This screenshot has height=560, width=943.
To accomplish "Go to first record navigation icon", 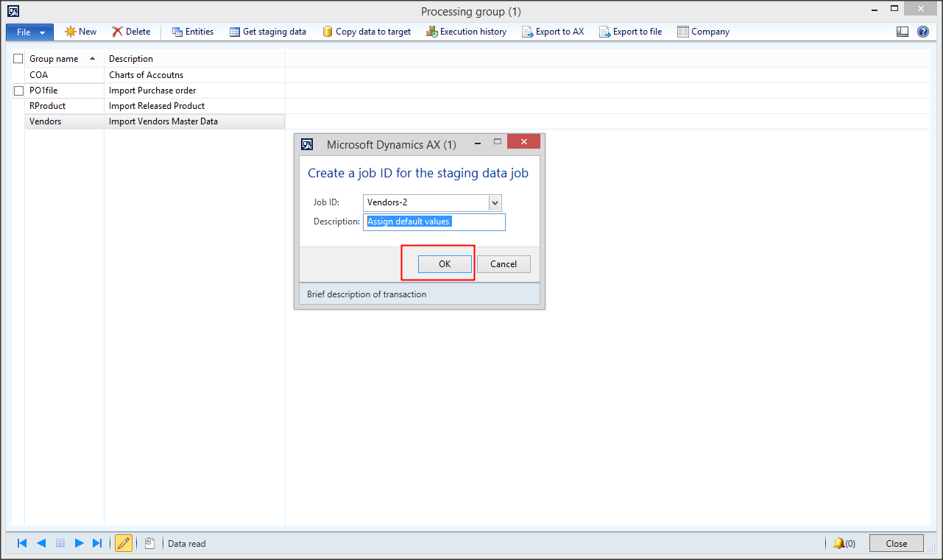I will pyautogui.click(x=22, y=543).
